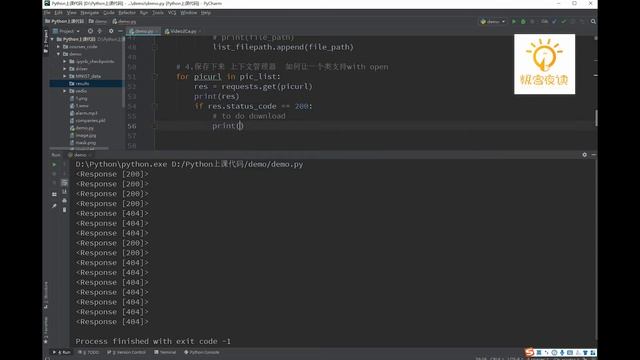This screenshot has height=360, width=640.
Task: Open the Help menu
Action: pos(206,13)
